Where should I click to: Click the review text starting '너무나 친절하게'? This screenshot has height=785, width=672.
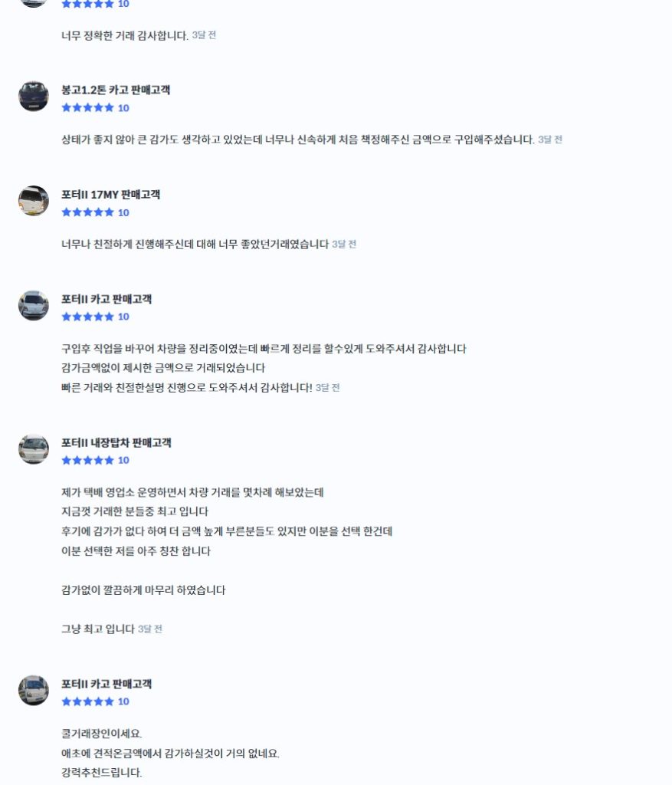tap(195, 245)
